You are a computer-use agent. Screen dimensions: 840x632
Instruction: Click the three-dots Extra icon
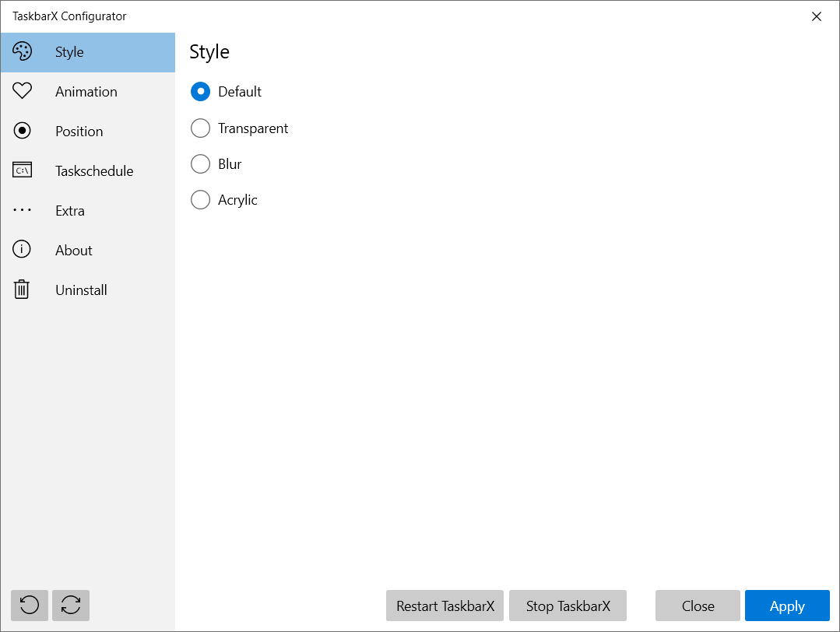pyautogui.click(x=22, y=210)
